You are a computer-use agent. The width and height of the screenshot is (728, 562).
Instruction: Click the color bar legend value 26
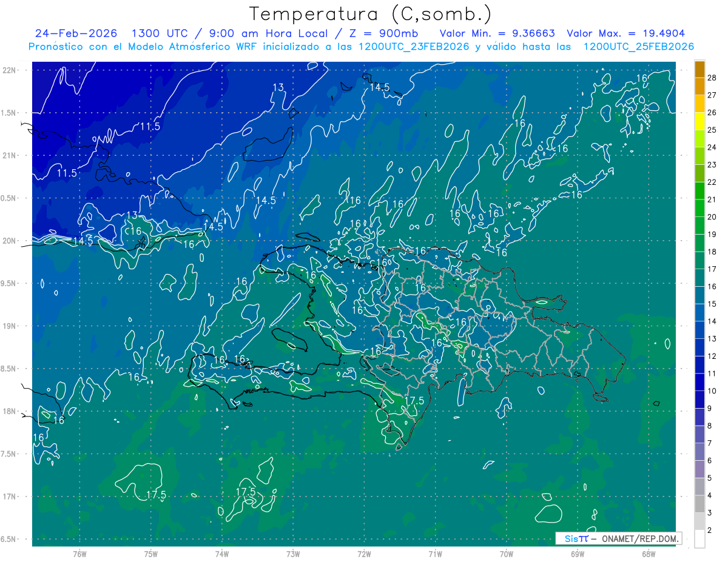[712, 112]
